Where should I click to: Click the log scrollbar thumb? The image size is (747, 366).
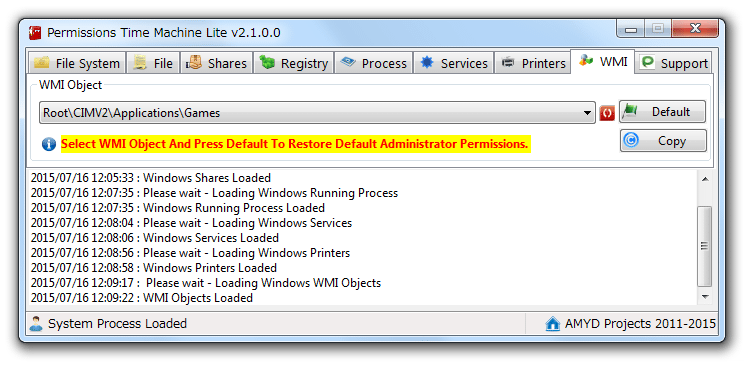point(705,246)
